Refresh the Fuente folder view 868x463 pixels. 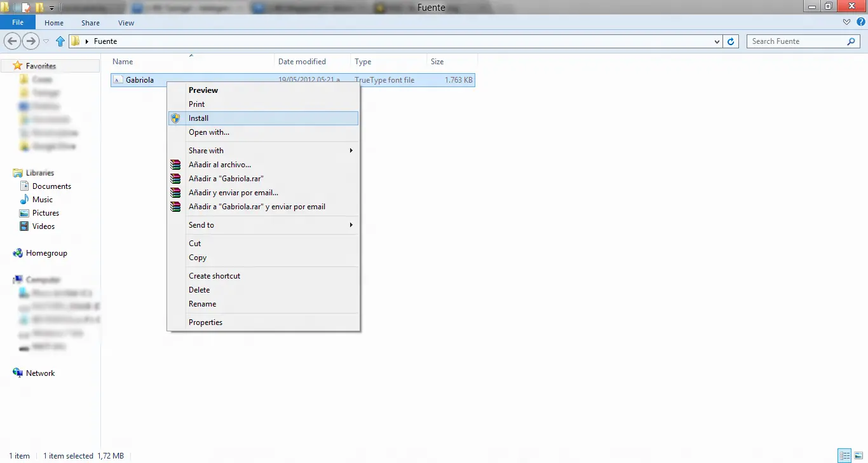731,41
